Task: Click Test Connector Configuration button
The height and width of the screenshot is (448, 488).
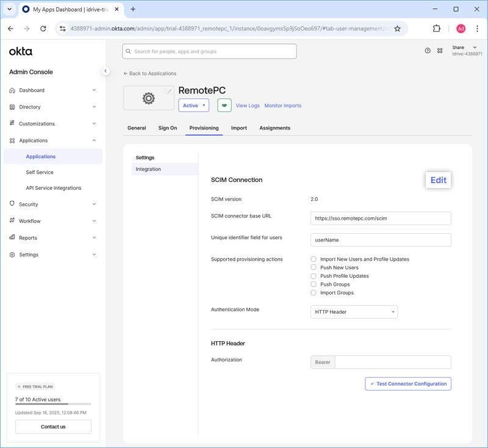Action: [408, 384]
